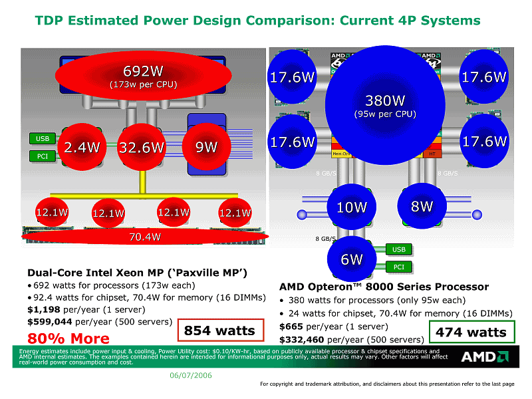Click the '$1,198 per/year (1 server)' line
This screenshot has width=532, height=399.
[x=86, y=309]
